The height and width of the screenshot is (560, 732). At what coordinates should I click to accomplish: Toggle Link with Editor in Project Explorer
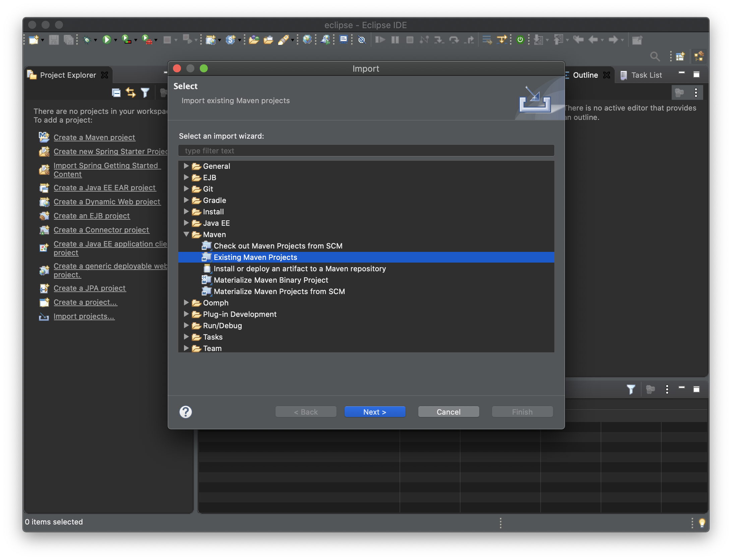coord(131,93)
